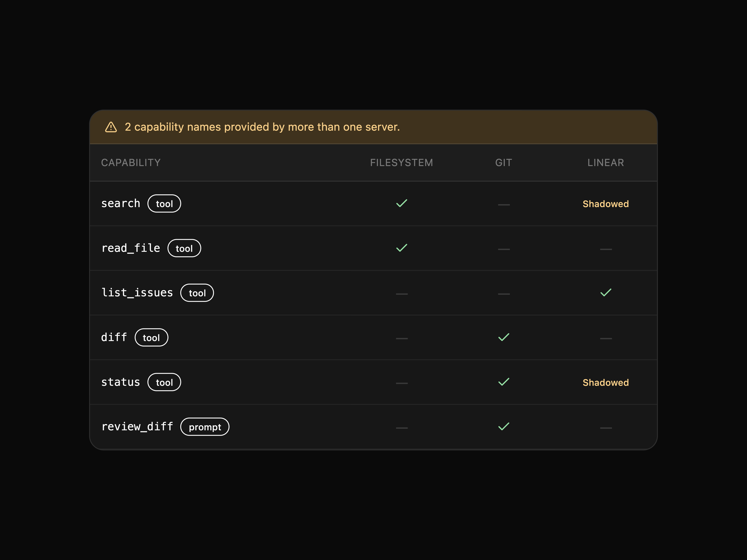
Task: Click the warning triangle icon in the banner
Action: [x=111, y=127]
